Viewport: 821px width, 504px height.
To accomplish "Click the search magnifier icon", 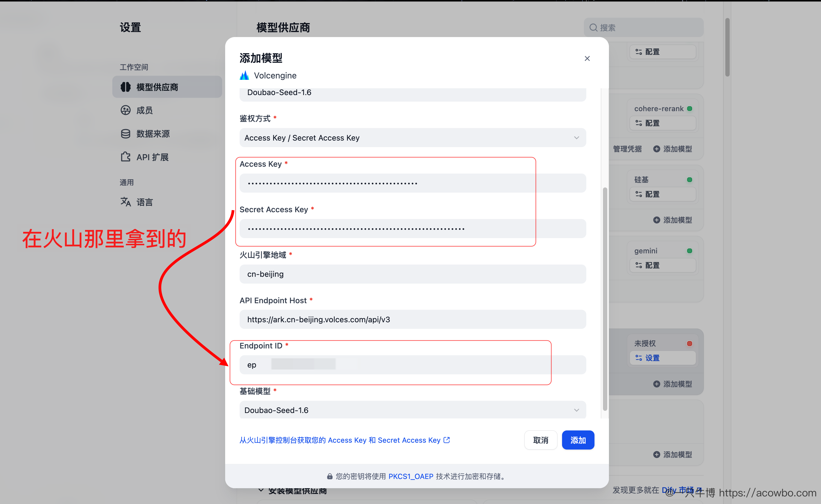I will click(593, 28).
